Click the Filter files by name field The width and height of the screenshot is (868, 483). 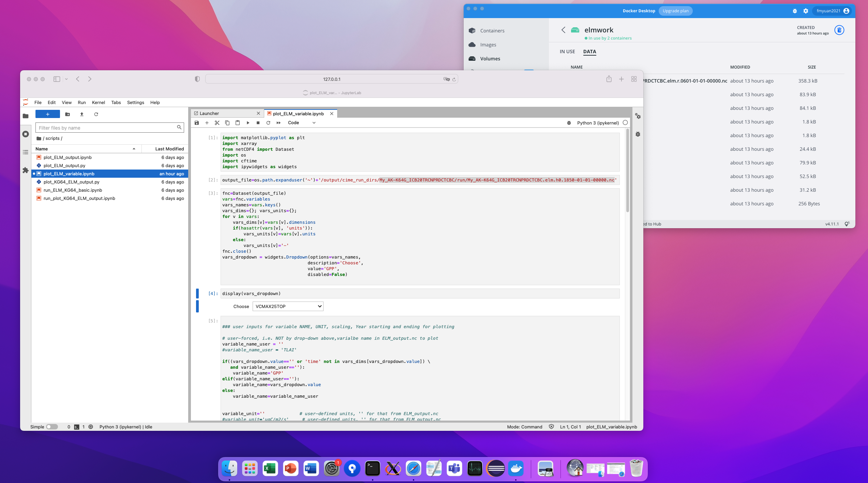tap(106, 128)
